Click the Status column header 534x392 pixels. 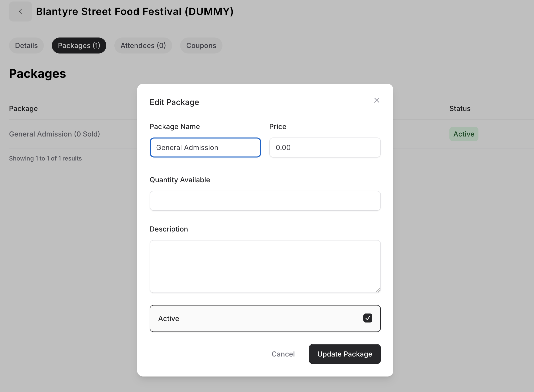(x=460, y=108)
